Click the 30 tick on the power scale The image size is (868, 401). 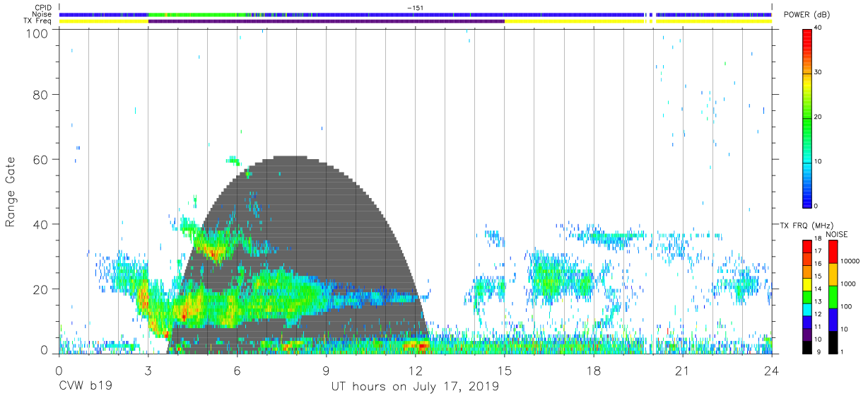coord(819,72)
